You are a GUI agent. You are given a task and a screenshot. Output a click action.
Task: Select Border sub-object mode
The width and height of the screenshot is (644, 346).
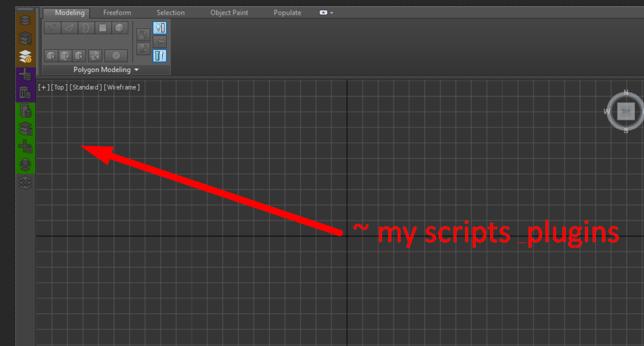click(x=86, y=28)
